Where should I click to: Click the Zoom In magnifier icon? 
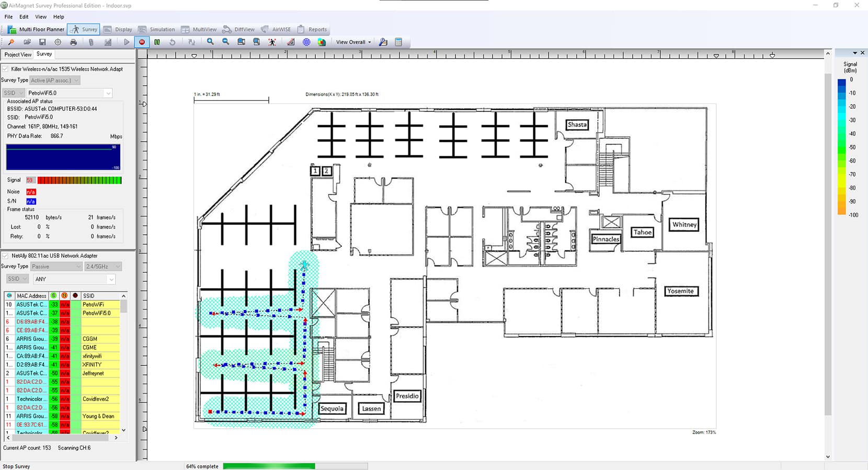[210, 42]
